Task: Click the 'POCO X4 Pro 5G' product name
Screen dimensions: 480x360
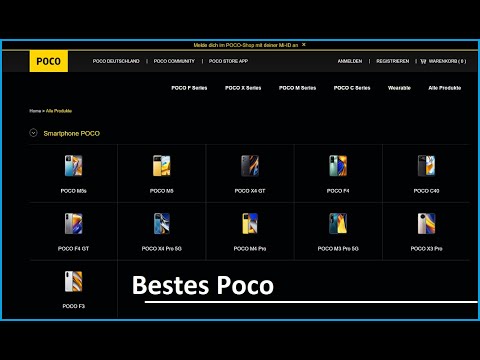Action: coord(162,249)
